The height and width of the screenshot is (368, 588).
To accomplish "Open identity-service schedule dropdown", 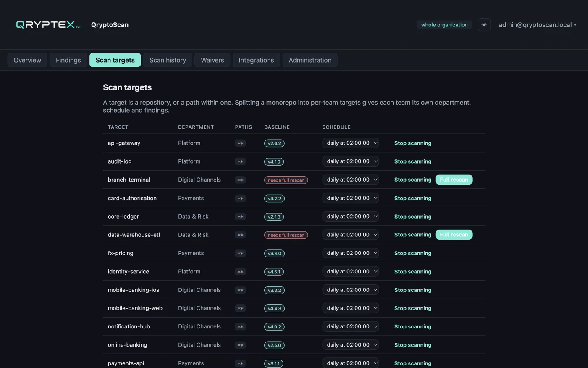I will 351,272.
